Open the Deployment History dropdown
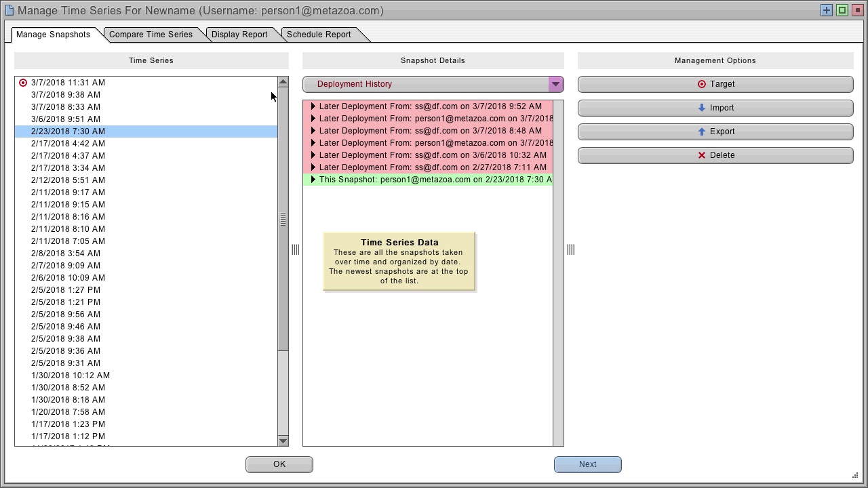The height and width of the screenshot is (488, 868). [x=433, y=84]
